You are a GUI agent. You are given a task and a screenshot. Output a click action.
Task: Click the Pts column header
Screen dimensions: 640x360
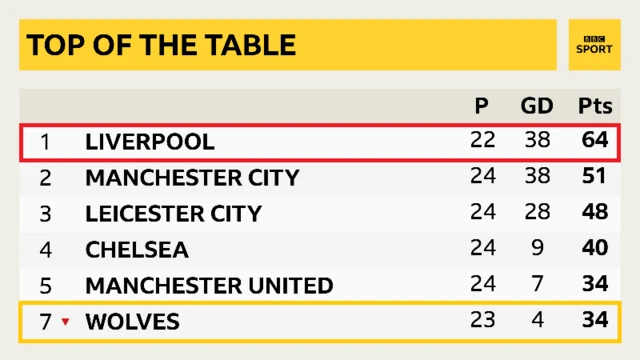point(595,106)
